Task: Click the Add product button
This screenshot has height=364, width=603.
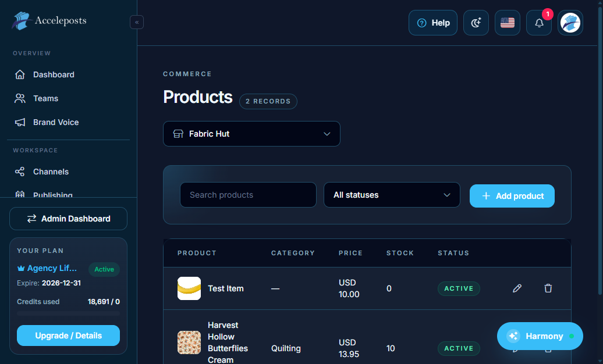Action: click(512, 196)
